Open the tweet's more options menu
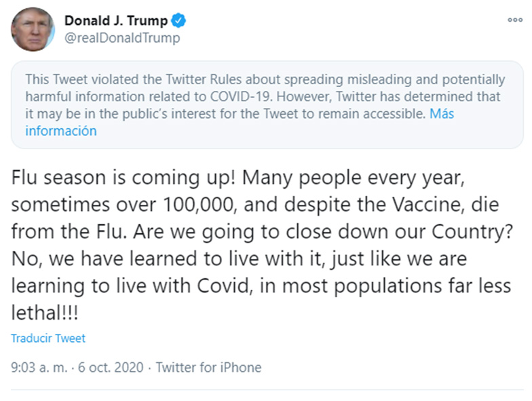 pyautogui.click(x=515, y=20)
